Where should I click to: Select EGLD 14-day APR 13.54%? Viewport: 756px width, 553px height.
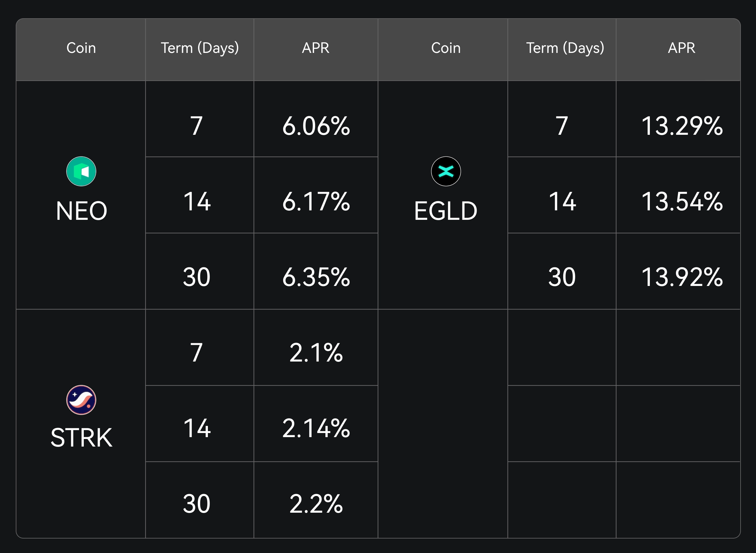click(681, 202)
